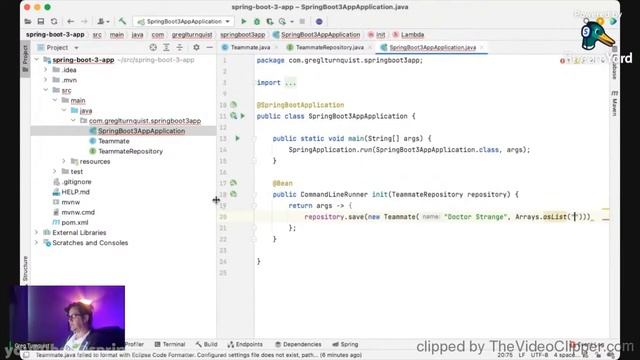Click Spring bean gutter icon beside @Bean

tap(233, 183)
